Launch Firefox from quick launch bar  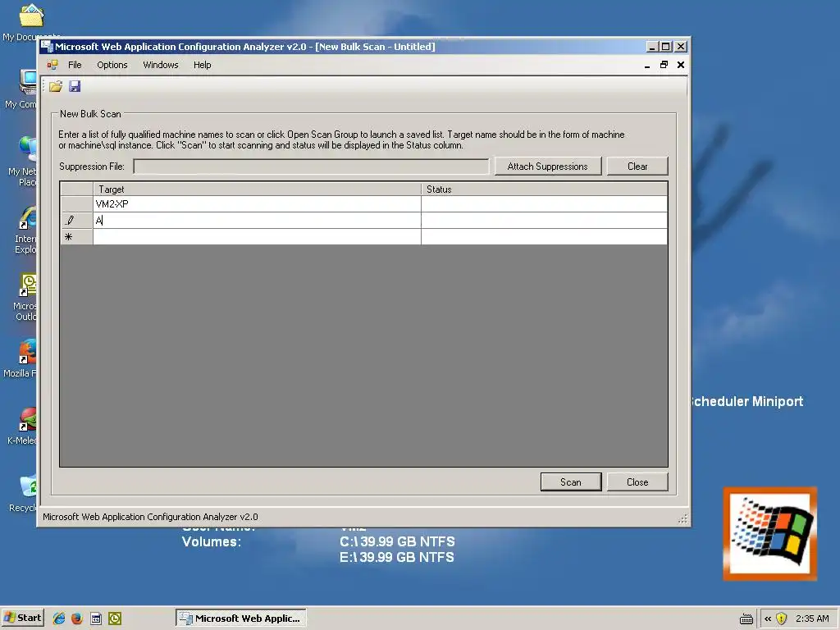77,619
